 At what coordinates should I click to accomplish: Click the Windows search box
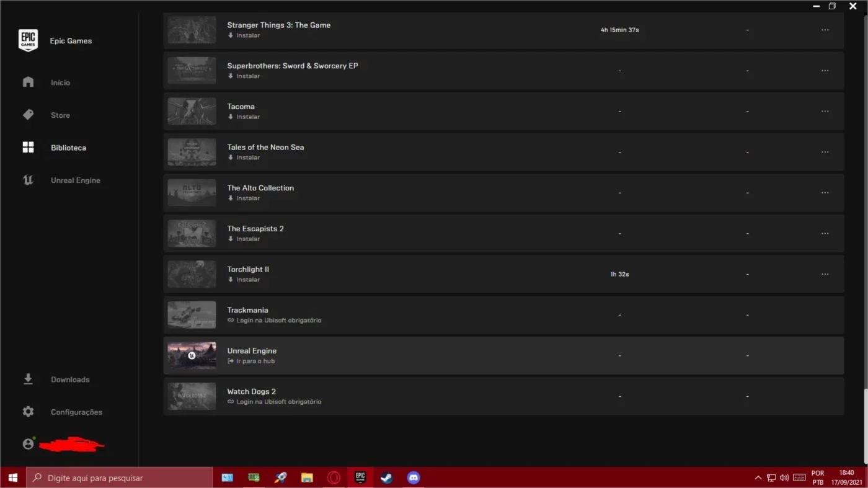[119, 477]
